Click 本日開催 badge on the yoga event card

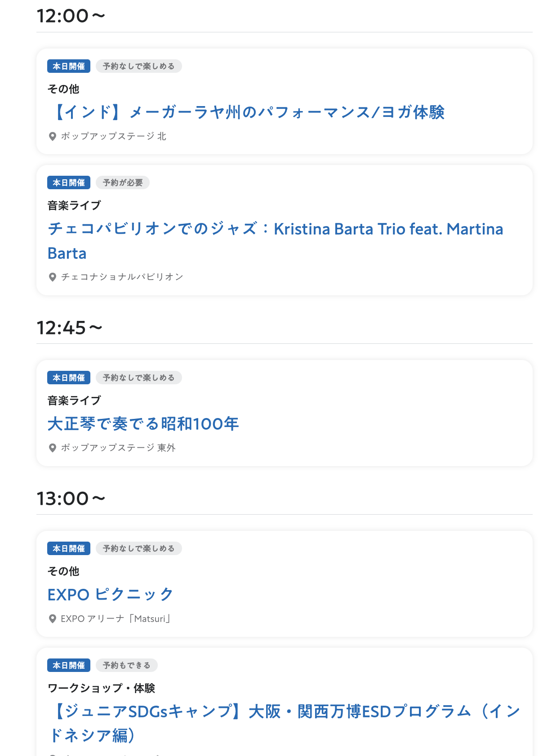point(69,66)
